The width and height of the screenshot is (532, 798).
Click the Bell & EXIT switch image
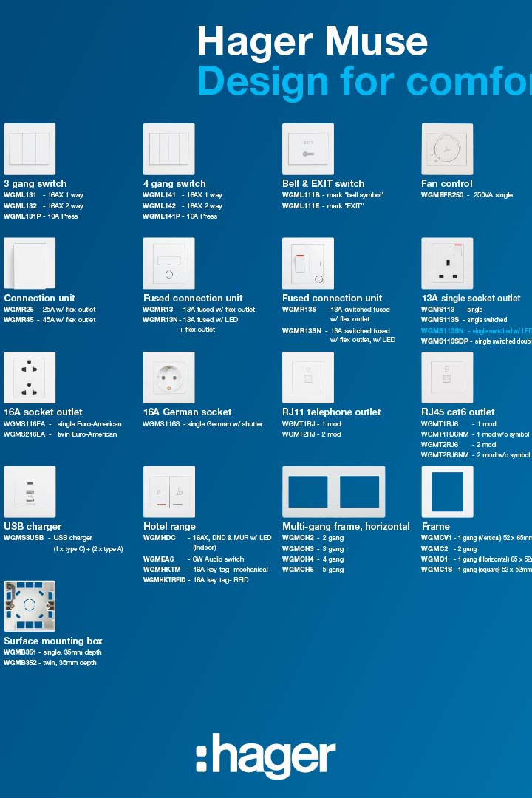click(308, 149)
